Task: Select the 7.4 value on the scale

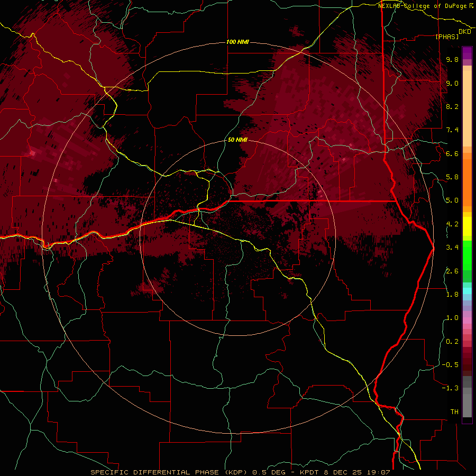Action: tap(452, 130)
